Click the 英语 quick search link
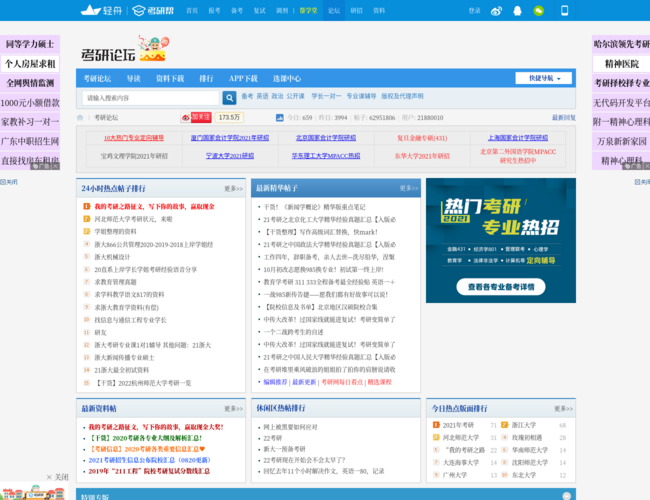Image resolution: width=650 pixels, height=500 pixels. coord(262,96)
